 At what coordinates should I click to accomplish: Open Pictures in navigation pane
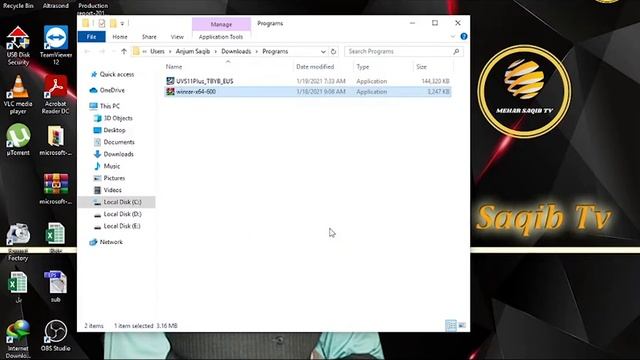pos(114,178)
